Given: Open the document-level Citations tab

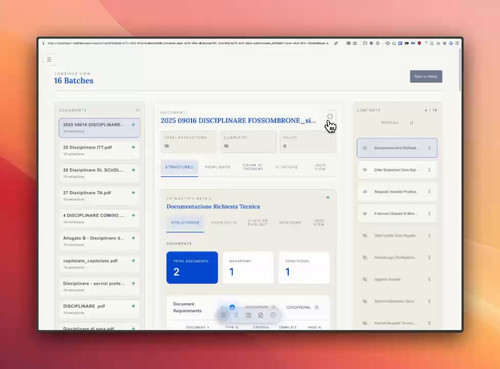Looking at the screenshot, I should (287, 167).
